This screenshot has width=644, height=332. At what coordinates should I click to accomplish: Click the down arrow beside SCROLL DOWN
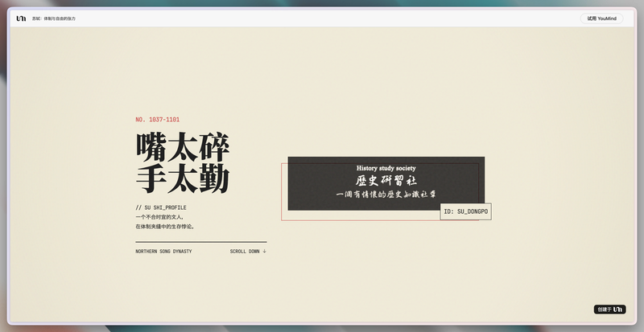point(265,251)
